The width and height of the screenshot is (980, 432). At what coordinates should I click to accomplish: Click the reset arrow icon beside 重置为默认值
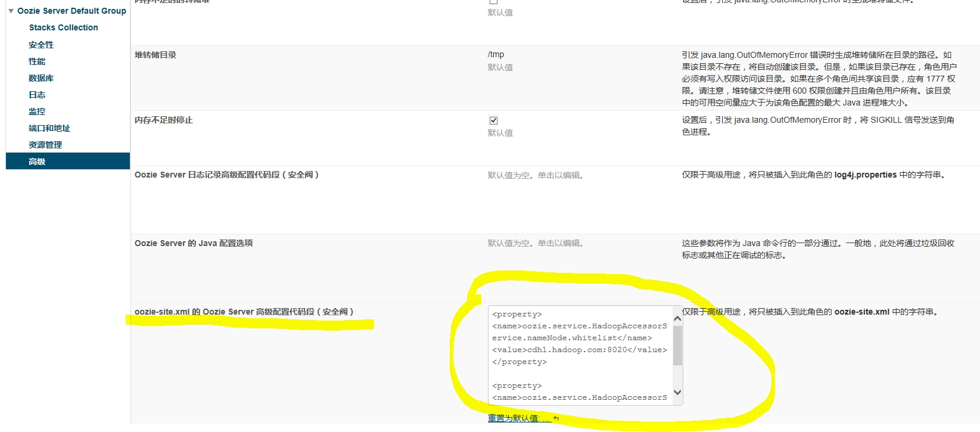coord(556,418)
